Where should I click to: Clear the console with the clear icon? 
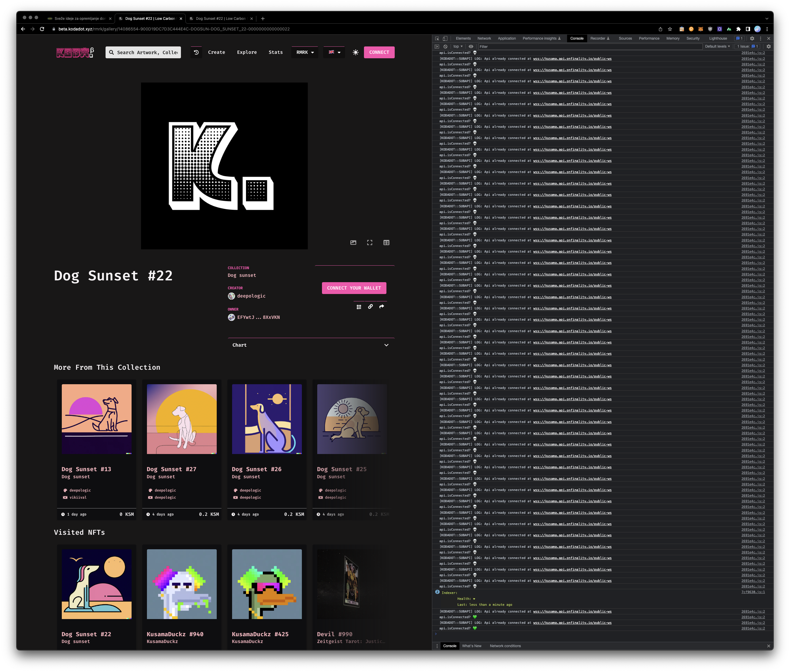(445, 46)
